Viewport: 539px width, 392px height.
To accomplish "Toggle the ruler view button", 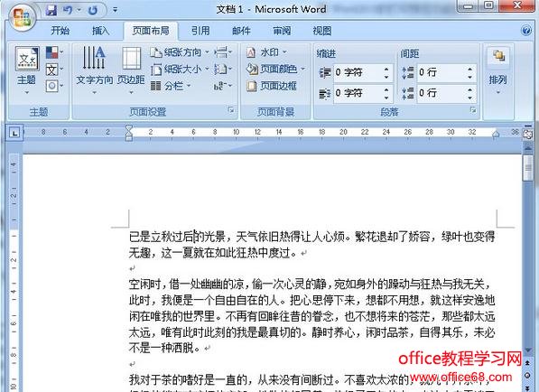I will click(x=527, y=134).
